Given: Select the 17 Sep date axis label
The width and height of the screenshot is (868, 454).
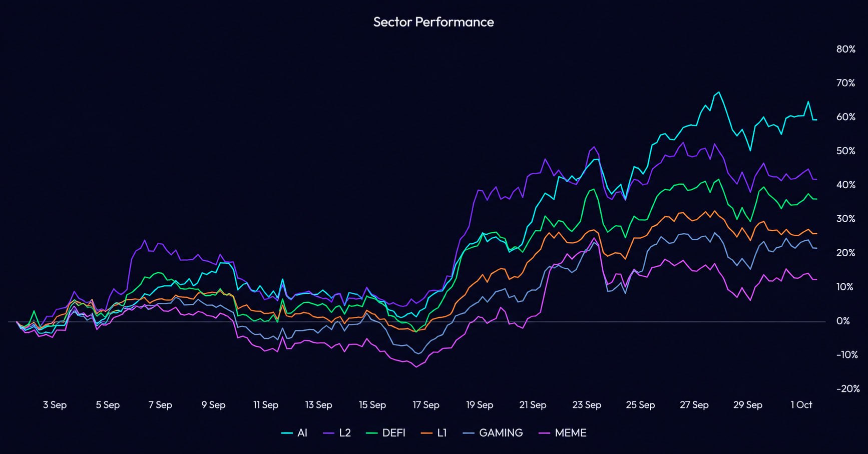Looking at the screenshot, I should 426,405.
